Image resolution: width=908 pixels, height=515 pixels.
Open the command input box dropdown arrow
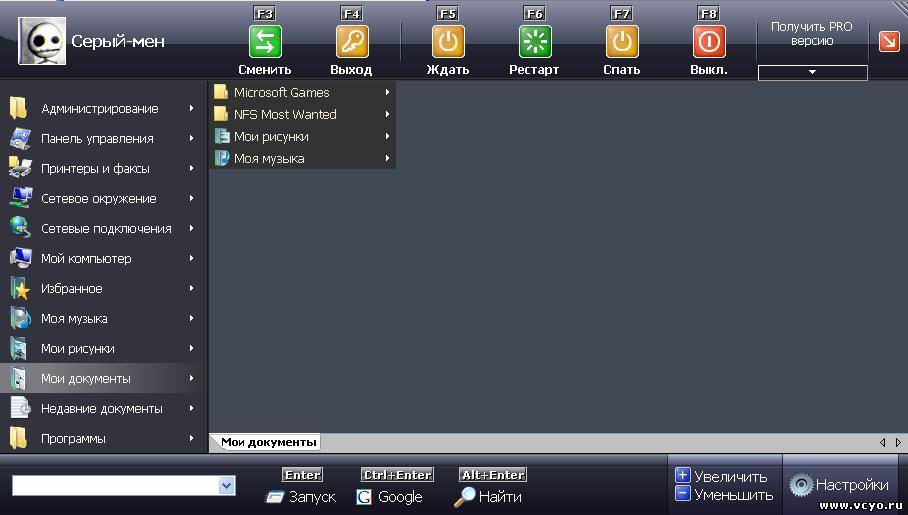pyautogui.click(x=226, y=485)
